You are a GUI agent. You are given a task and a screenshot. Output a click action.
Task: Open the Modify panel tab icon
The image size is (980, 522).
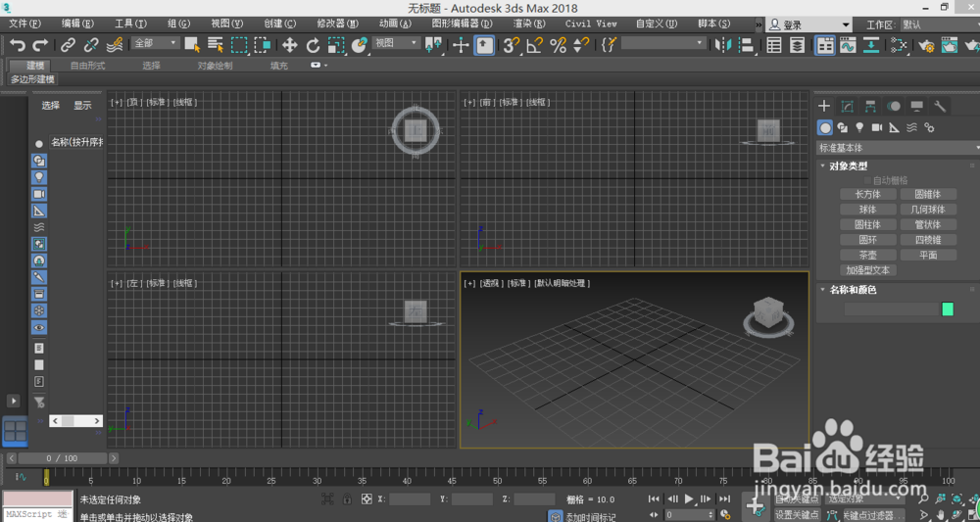tap(848, 106)
